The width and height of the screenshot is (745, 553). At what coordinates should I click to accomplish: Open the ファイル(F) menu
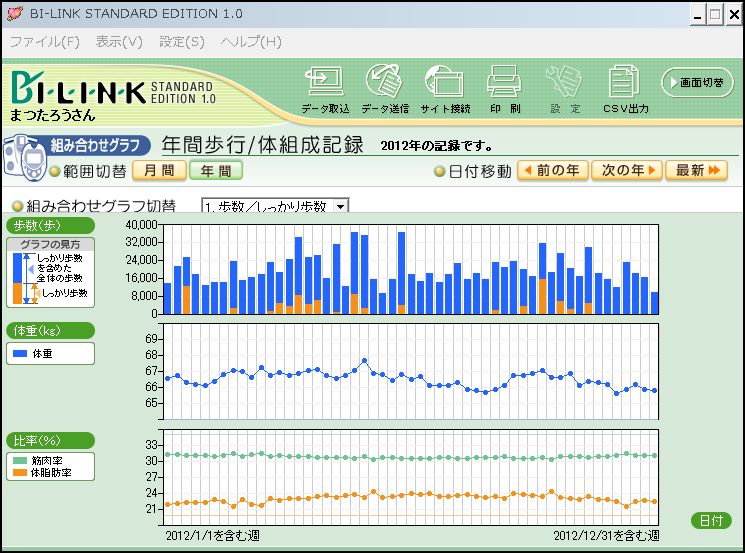coord(45,42)
